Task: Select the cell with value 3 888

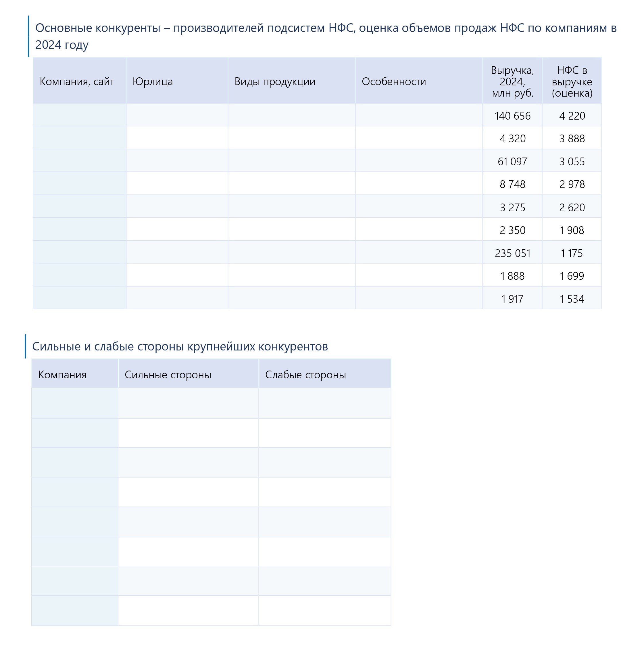Action: tap(572, 139)
